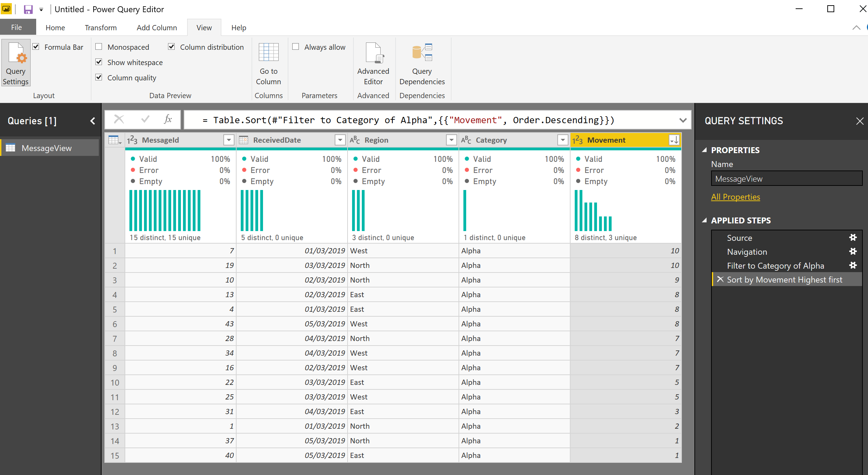Screen dimensions: 868x475
Task: Click the Save icon in title bar
Action: (28, 9)
